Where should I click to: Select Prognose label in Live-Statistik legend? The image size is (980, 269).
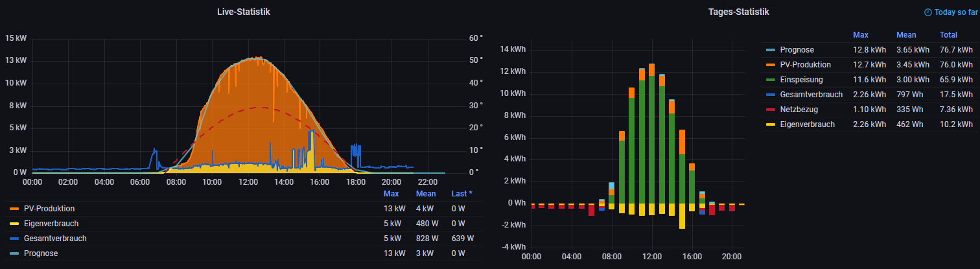tap(41, 253)
